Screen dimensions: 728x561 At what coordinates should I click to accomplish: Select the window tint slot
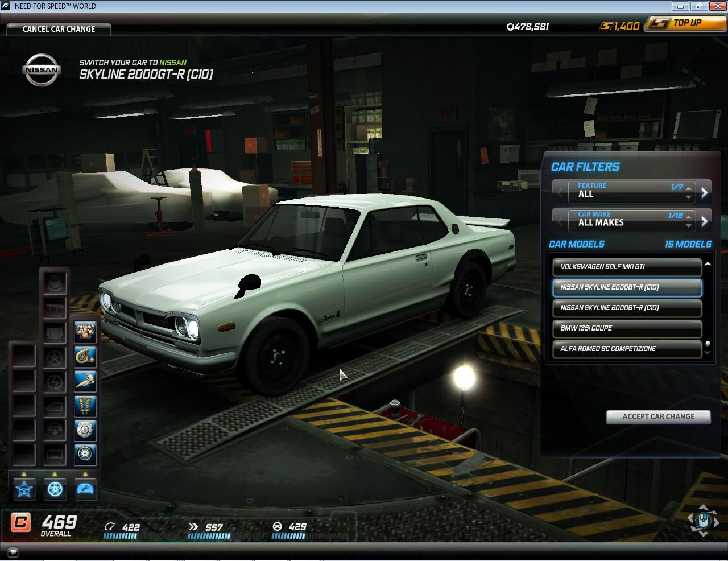[55, 406]
